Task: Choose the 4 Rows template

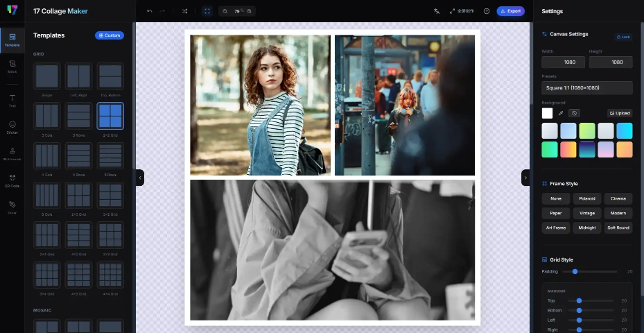Action: point(78,156)
